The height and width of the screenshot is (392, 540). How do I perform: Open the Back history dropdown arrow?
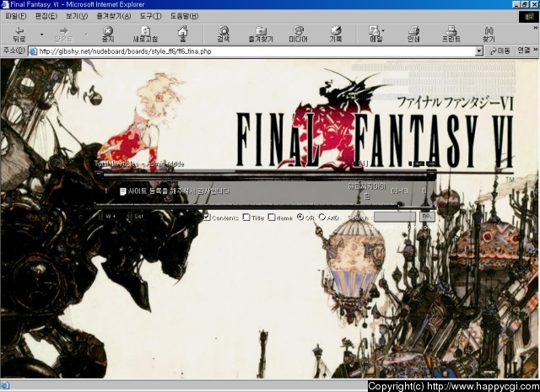pyautogui.click(x=41, y=34)
